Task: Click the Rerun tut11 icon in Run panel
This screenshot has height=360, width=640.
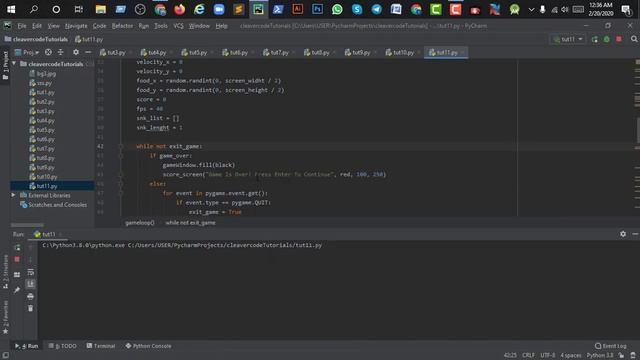Action: point(17,248)
